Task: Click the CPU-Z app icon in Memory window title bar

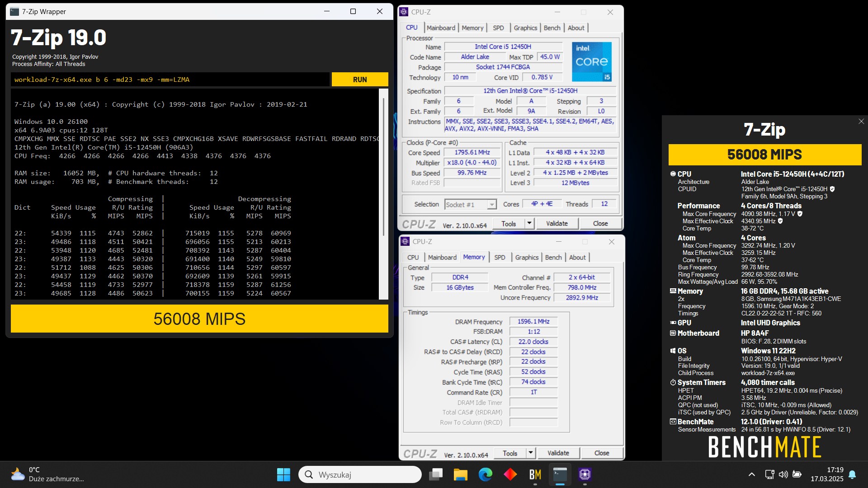Action: tap(405, 242)
